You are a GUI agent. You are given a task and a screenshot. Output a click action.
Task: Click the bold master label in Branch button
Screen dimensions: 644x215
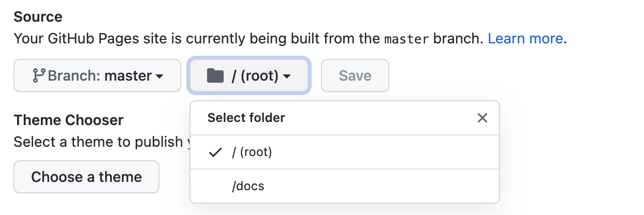tap(128, 76)
